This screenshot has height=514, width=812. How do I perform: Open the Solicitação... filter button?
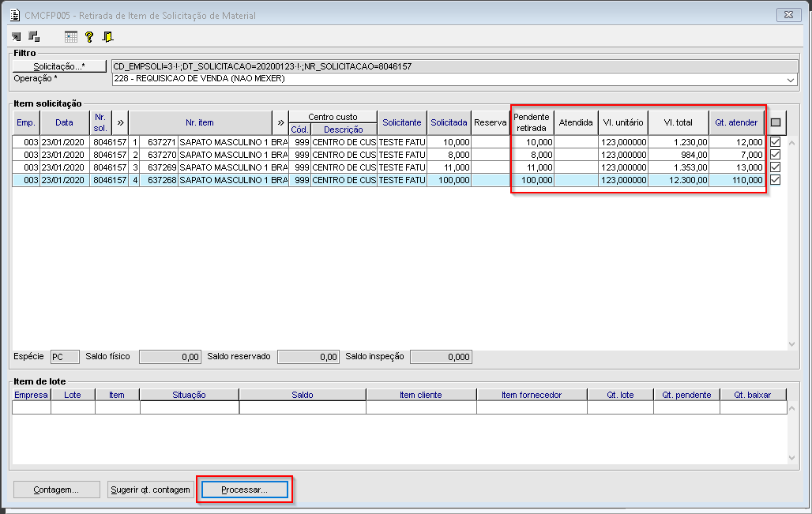pos(59,66)
